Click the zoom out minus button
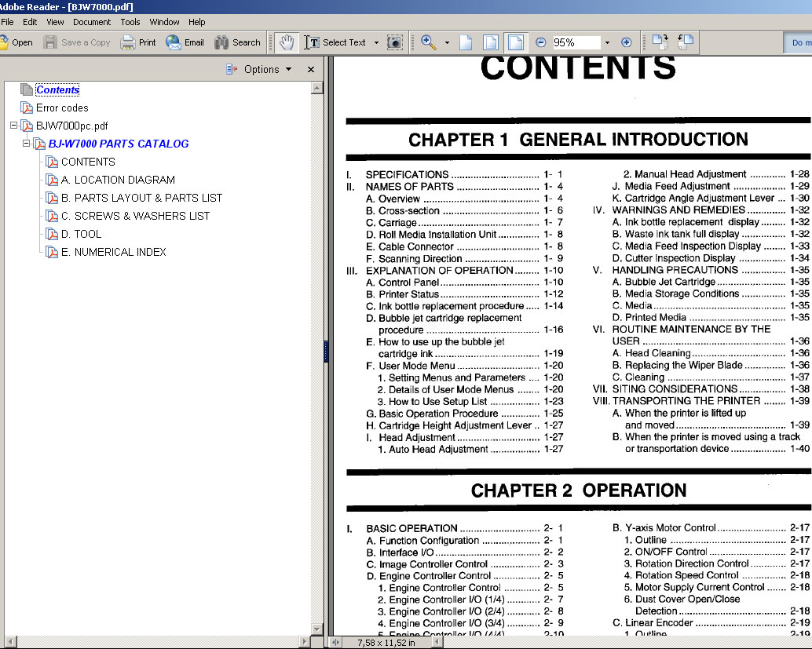 (x=540, y=42)
